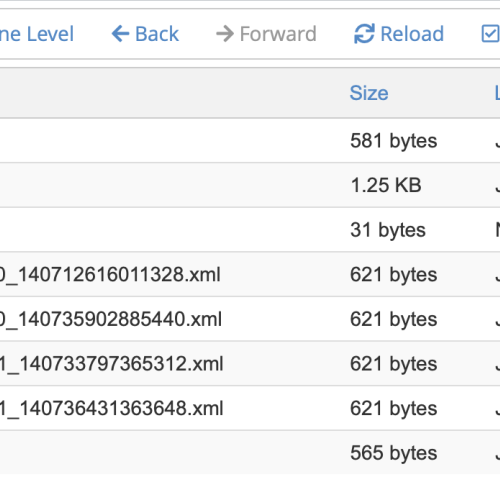Select file ending 140736431363648.xml

coord(112,408)
